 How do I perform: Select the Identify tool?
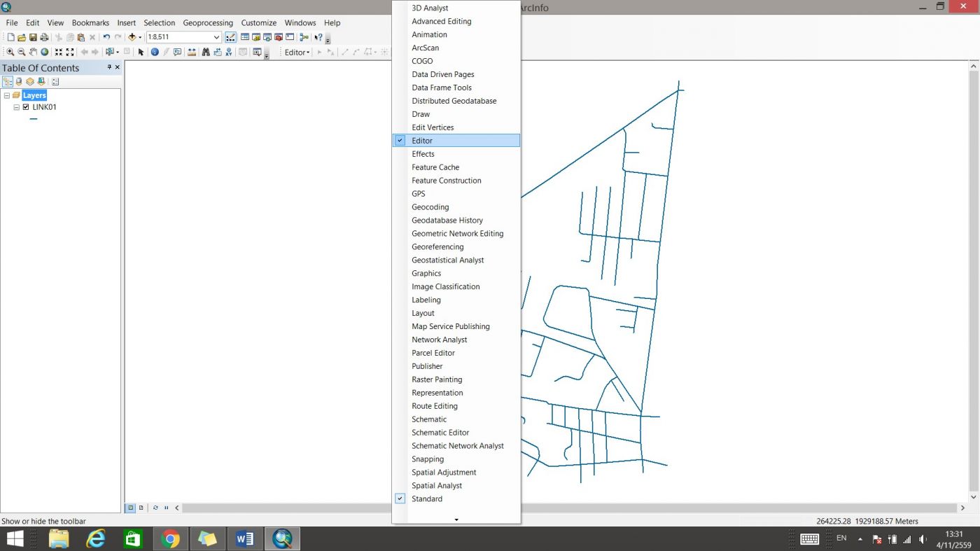point(155,53)
